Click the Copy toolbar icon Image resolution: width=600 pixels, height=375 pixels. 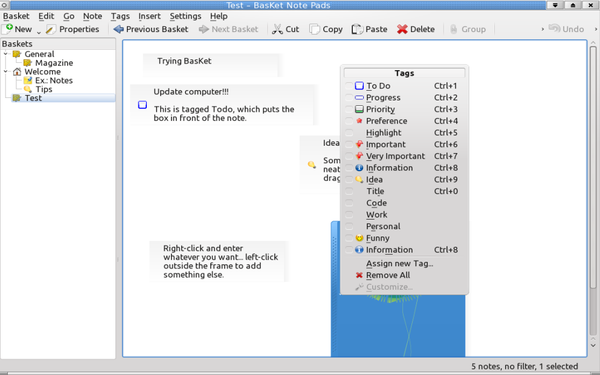[314, 29]
